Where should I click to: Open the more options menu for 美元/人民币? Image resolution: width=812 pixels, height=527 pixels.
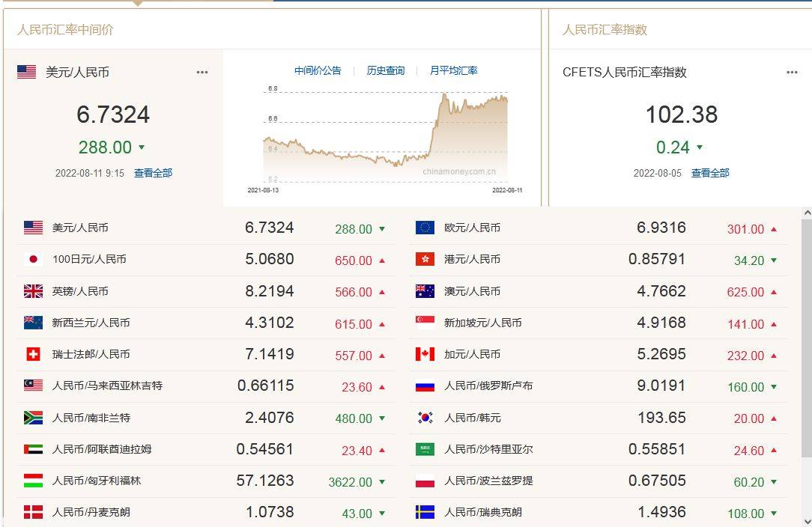[x=202, y=73]
